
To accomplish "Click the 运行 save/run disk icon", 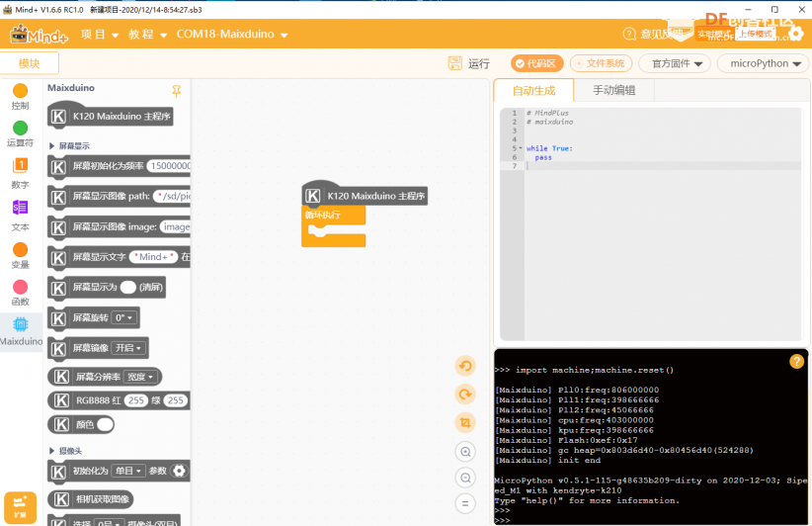I will tap(454, 63).
